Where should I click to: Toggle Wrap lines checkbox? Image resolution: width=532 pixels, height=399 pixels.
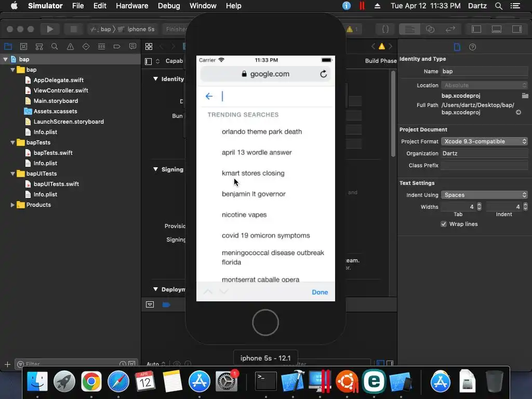click(x=444, y=224)
